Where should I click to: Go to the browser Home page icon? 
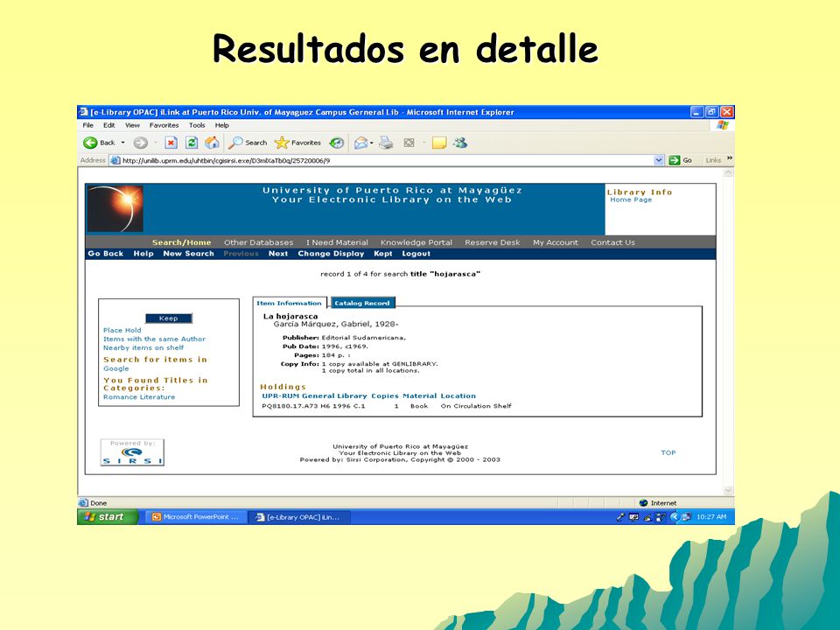(212, 143)
